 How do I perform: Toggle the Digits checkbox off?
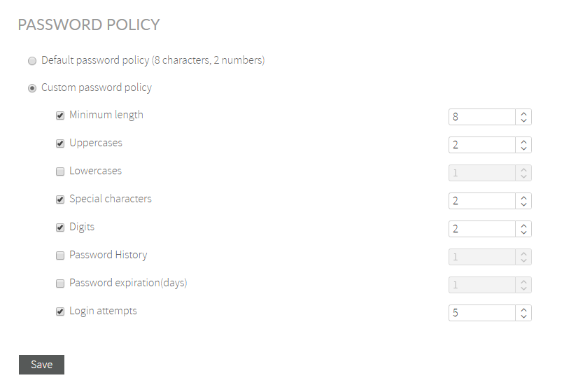(x=60, y=227)
